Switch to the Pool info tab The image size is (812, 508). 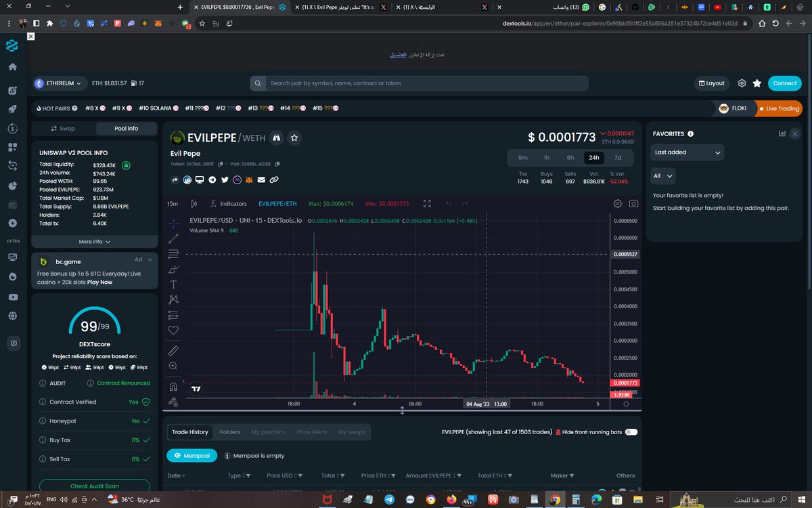click(x=126, y=128)
